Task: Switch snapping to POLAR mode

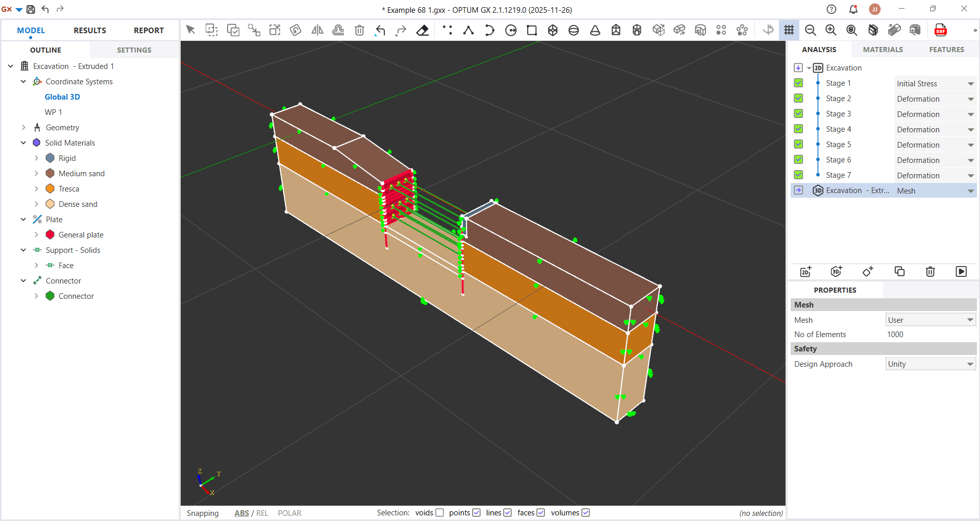Action: pos(289,513)
